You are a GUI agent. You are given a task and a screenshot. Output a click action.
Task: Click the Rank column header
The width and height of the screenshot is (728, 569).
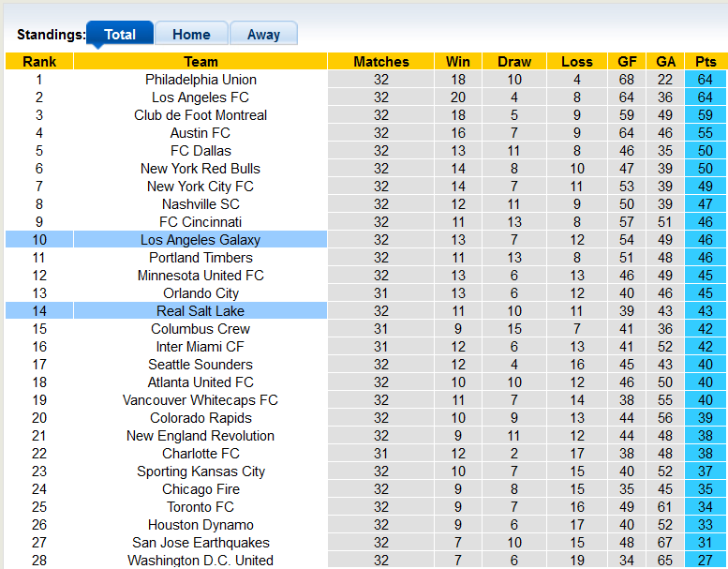[x=39, y=62]
